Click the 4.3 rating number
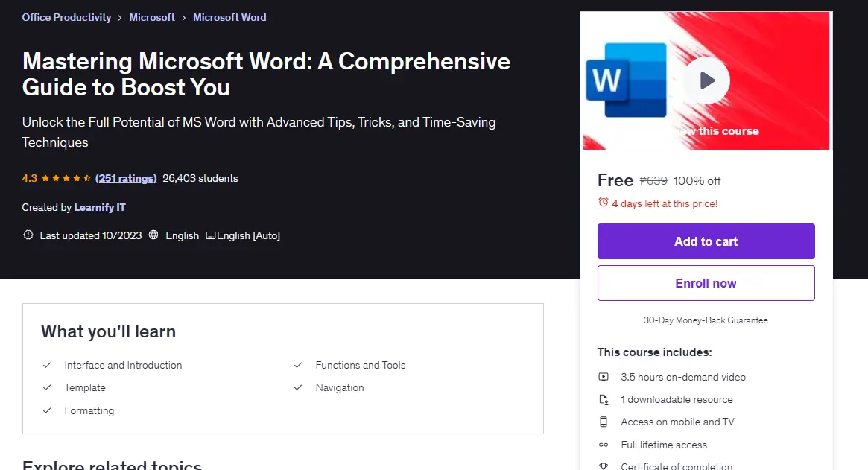This screenshot has height=470, width=868. [x=29, y=178]
